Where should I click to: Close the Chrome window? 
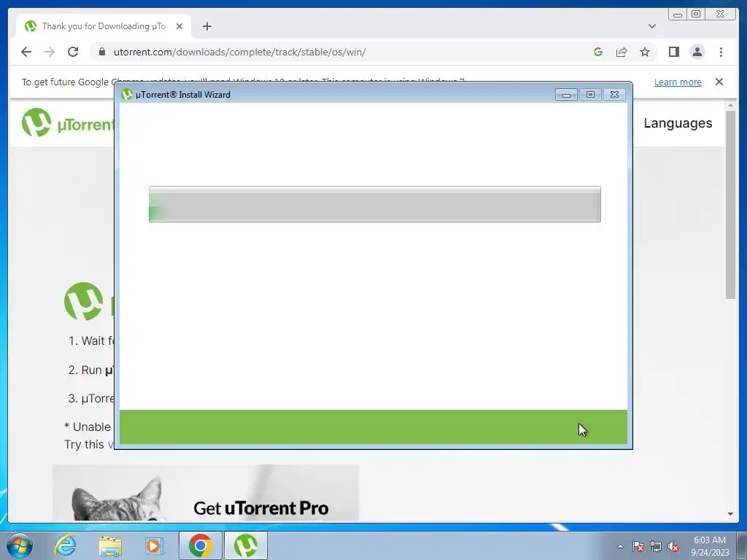tap(720, 15)
